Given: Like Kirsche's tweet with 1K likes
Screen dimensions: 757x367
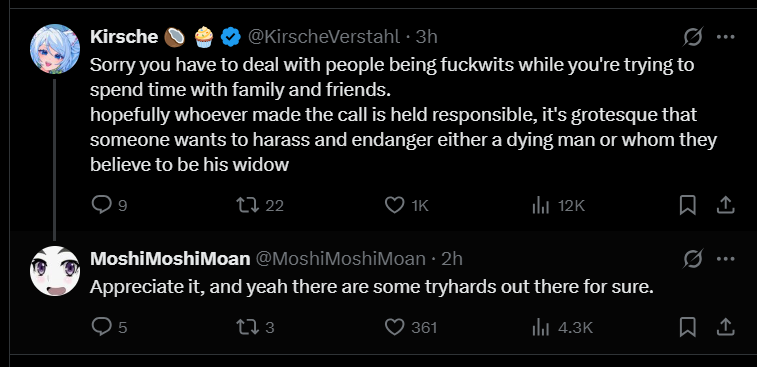Looking at the screenshot, I should click(x=407, y=206).
